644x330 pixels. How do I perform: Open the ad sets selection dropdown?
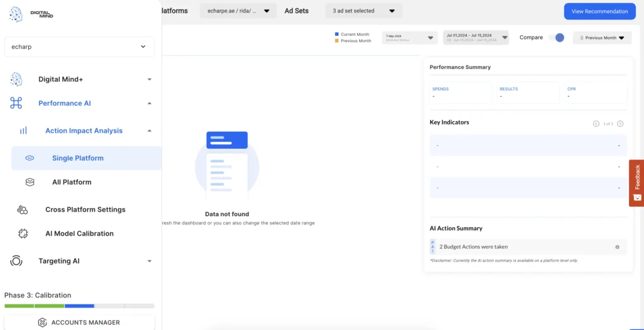tap(364, 11)
